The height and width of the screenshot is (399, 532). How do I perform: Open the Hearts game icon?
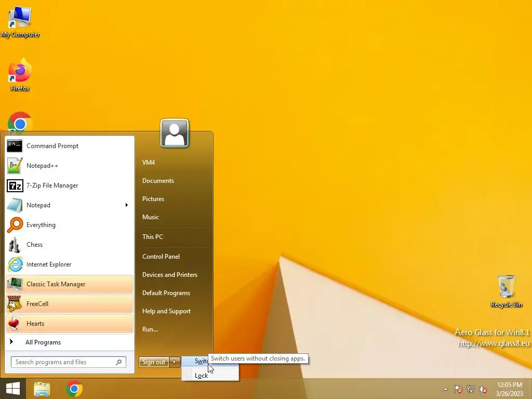point(15,323)
